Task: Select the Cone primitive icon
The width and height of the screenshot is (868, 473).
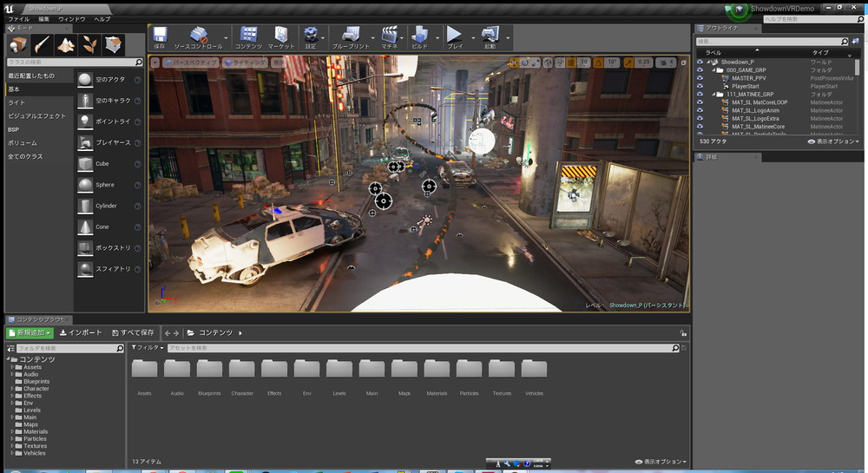Action: [x=85, y=227]
